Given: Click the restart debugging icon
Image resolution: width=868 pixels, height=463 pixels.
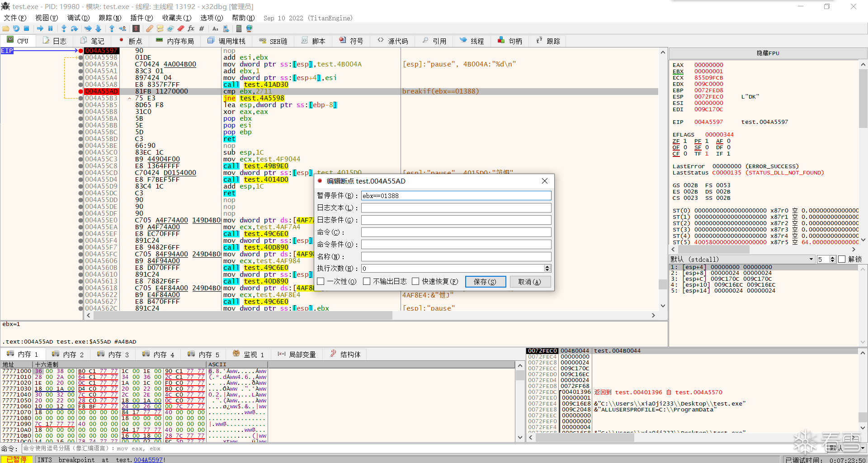Looking at the screenshot, I should (16, 28).
